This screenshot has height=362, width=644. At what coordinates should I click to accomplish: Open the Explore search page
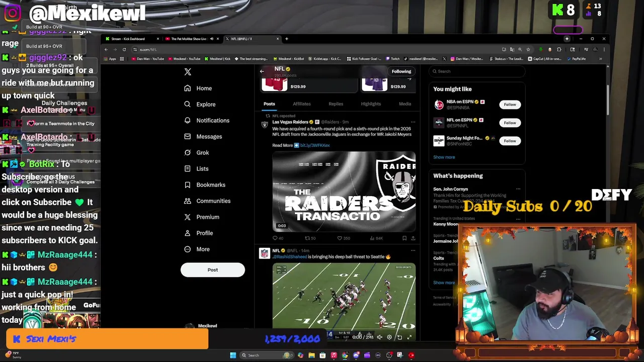[200, 104]
